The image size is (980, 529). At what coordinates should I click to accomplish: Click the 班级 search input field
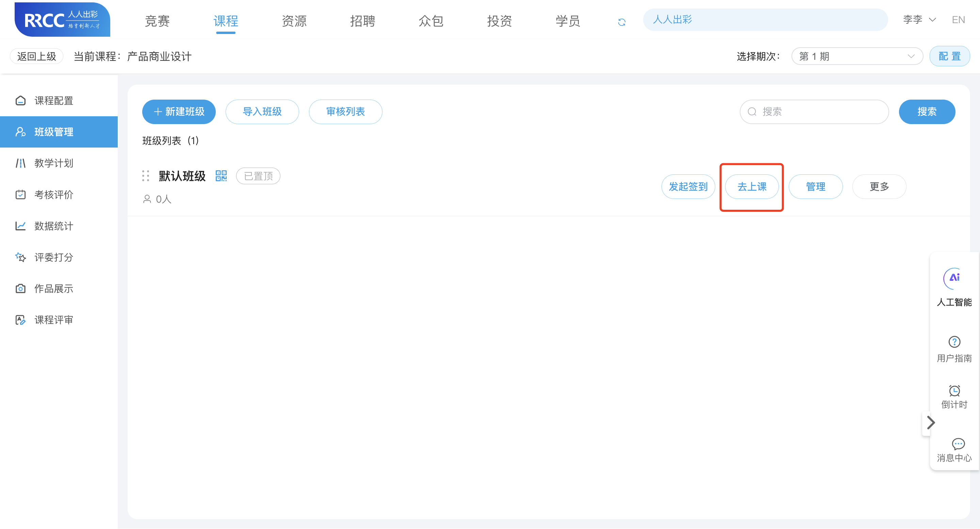pos(814,112)
